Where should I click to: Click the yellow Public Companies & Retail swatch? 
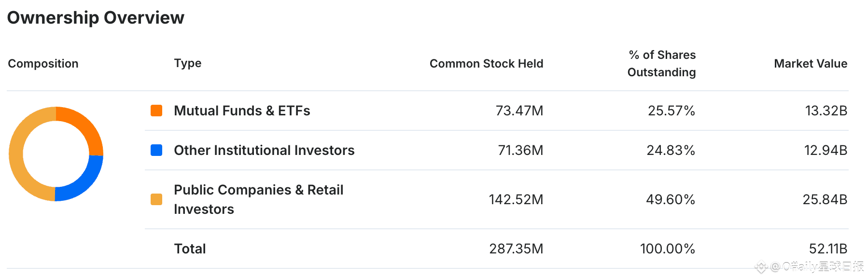tap(156, 199)
